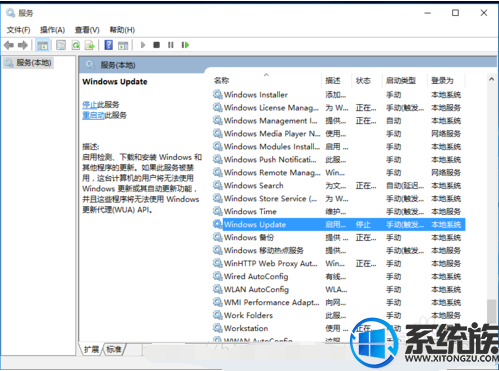
Task: Select the Windows Time service name
Action: click(x=250, y=212)
